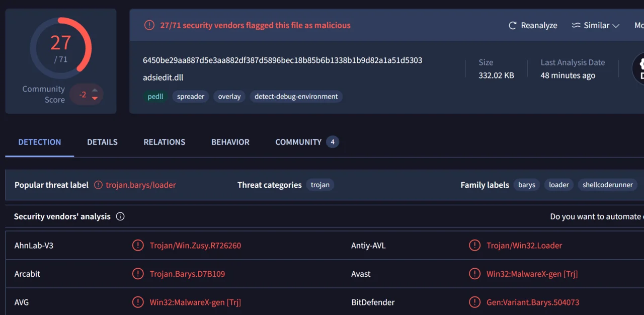Click the warning icon in malicious banner
644x315 pixels.
149,25
